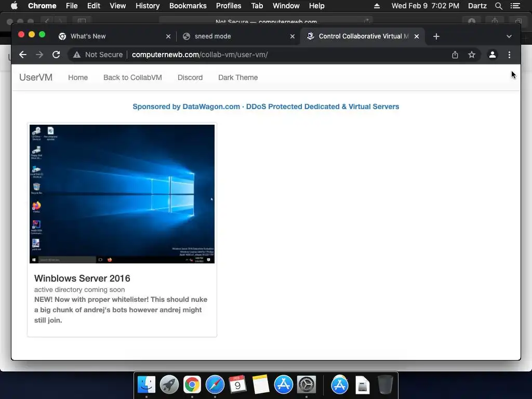Open the Chrome profile avatar
The image size is (532, 399).
[493, 55]
